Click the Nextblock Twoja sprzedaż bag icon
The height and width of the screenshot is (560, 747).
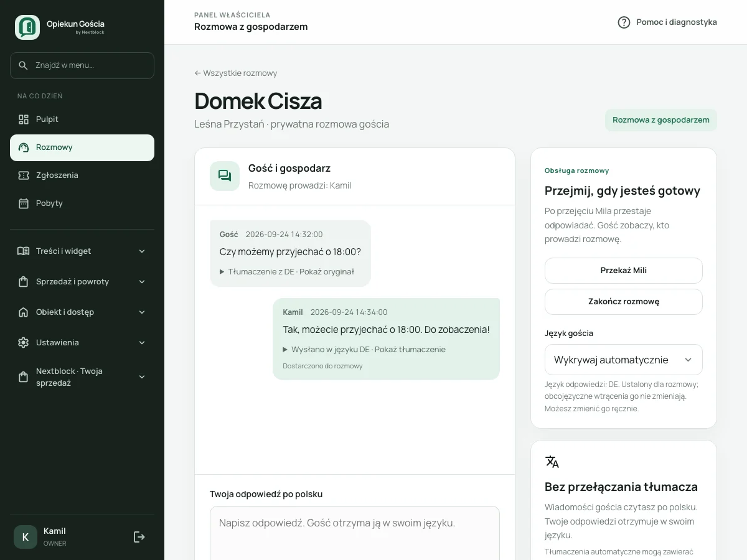(24, 377)
